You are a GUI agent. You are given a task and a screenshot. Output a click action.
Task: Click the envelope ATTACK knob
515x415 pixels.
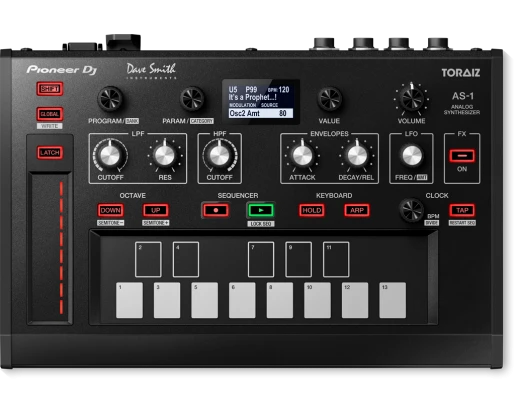click(x=302, y=155)
